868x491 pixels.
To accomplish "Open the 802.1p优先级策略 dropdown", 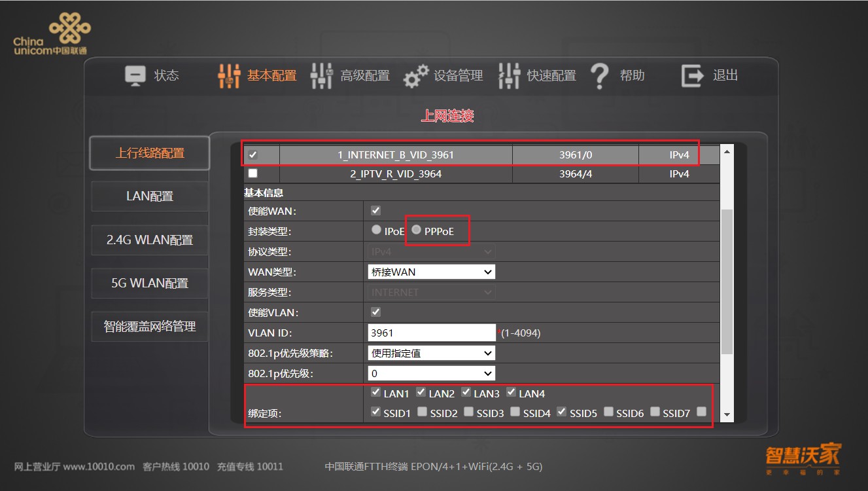I will click(430, 352).
